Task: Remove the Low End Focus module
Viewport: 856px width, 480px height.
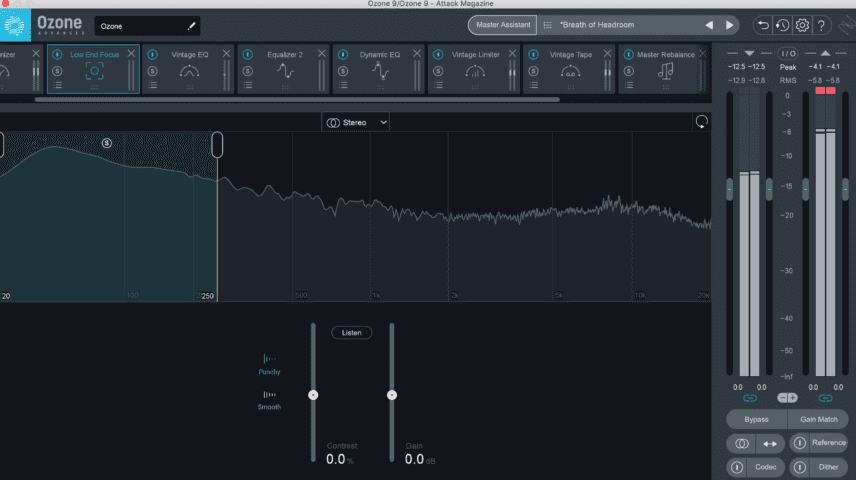Action: click(x=131, y=54)
